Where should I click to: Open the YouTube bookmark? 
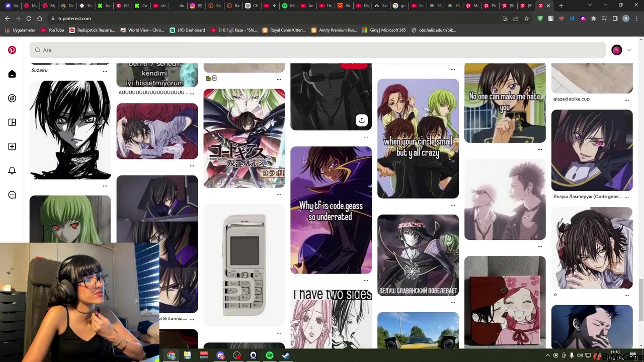point(52,30)
